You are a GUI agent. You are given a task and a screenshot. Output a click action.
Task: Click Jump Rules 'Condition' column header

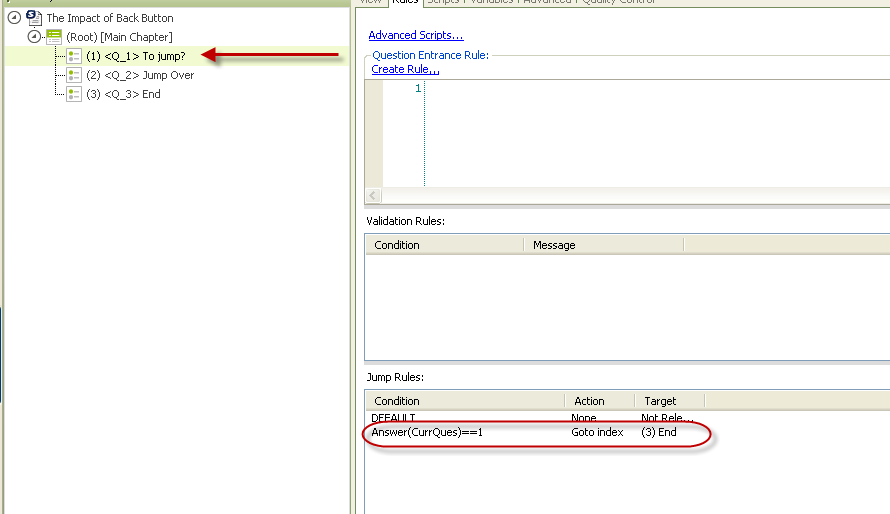465,401
